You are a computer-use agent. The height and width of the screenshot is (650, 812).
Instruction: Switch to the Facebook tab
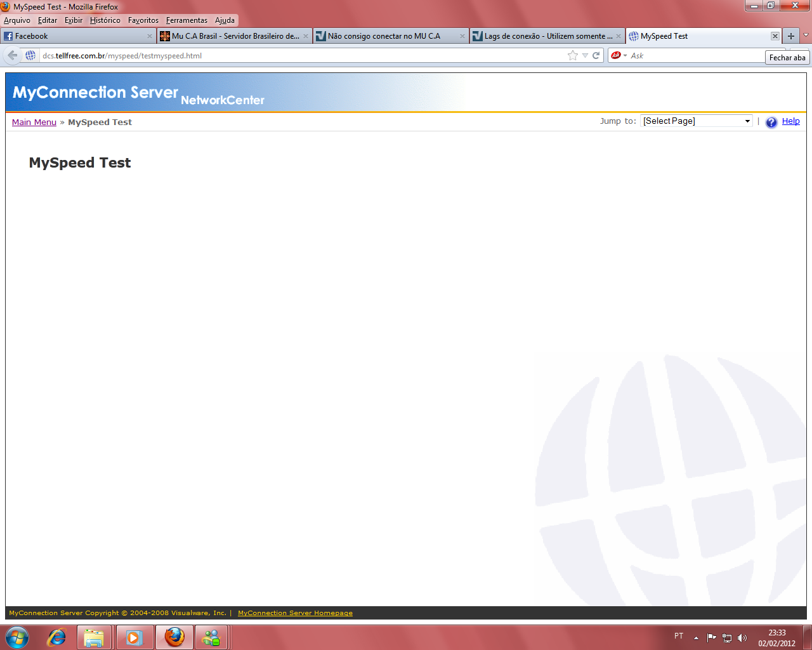(x=76, y=36)
